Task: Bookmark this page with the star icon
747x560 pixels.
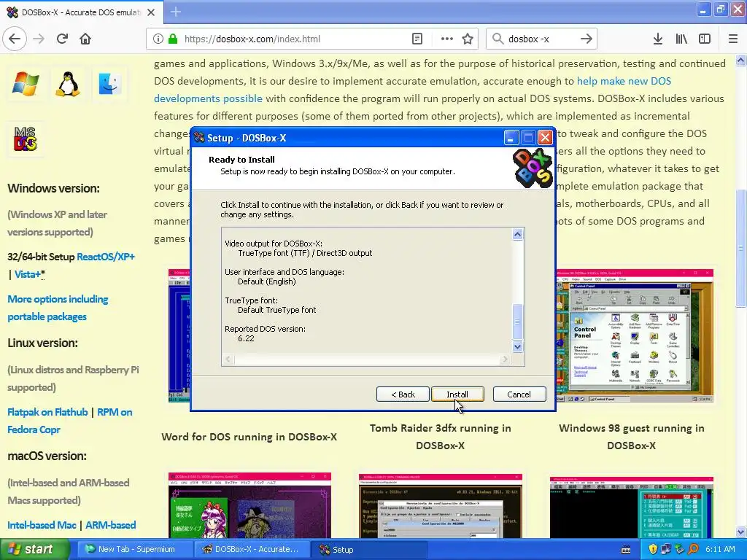Action: [468, 39]
